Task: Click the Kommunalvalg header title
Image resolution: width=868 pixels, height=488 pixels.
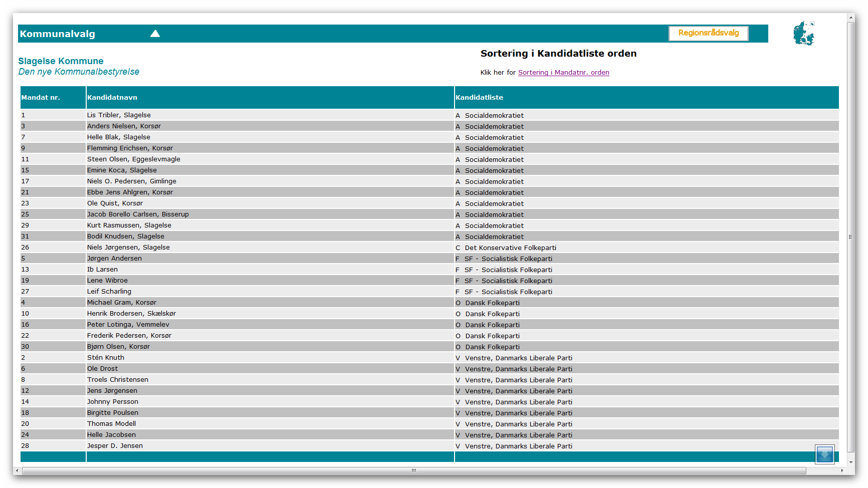Action: (x=58, y=34)
